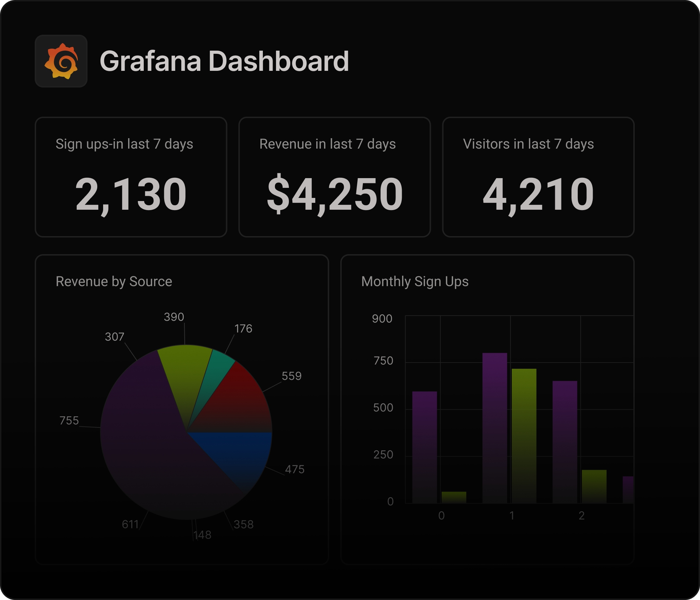Click the 755 pie chart label
This screenshot has height=600, width=700.
69,421
